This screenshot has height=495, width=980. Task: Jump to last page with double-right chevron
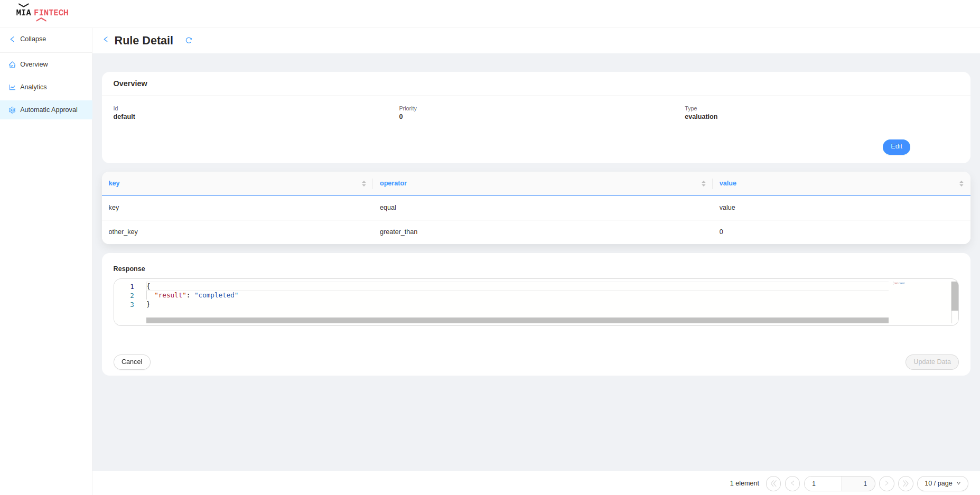[x=906, y=483]
